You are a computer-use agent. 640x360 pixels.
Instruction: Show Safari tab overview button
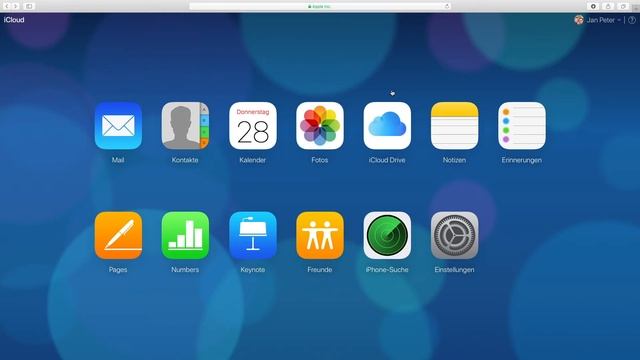623,6
